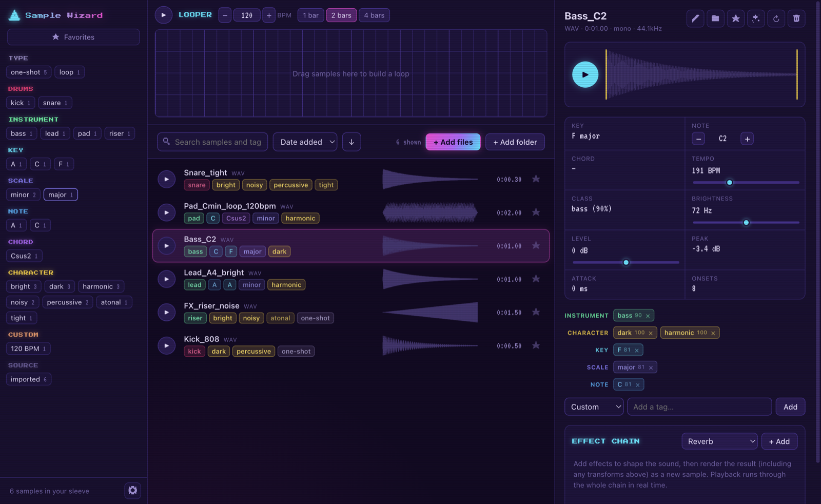Open the Reverb effect dropdown
821x504 pixels.
(x=719, y=441)
